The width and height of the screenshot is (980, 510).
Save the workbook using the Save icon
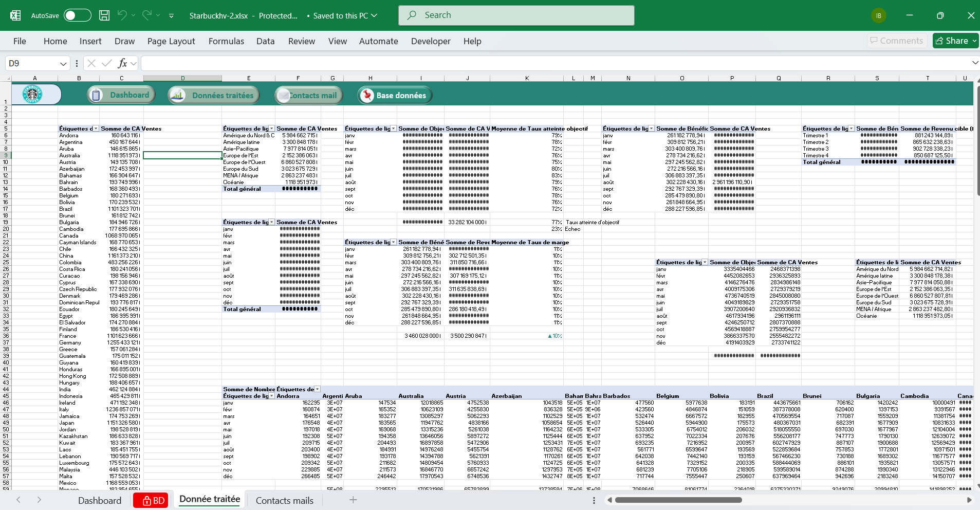104,15
